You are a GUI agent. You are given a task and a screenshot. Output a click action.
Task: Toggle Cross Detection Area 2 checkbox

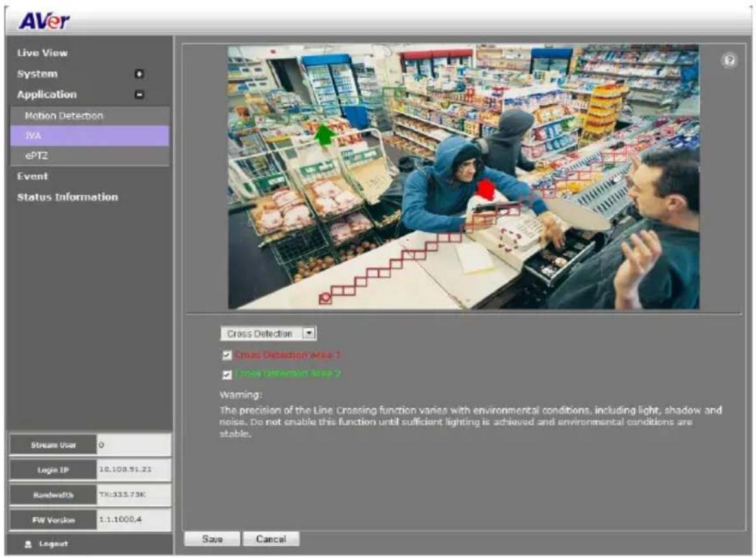click(227, 374)
